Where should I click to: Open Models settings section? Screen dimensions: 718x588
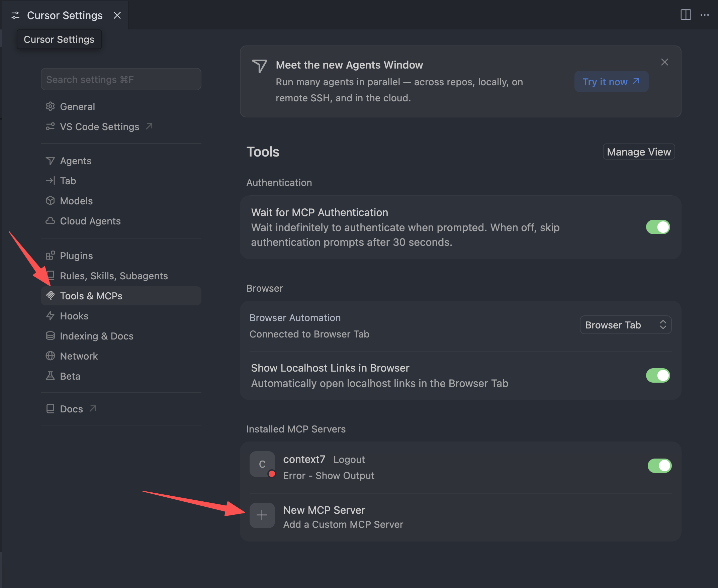[x=121, y=201]
